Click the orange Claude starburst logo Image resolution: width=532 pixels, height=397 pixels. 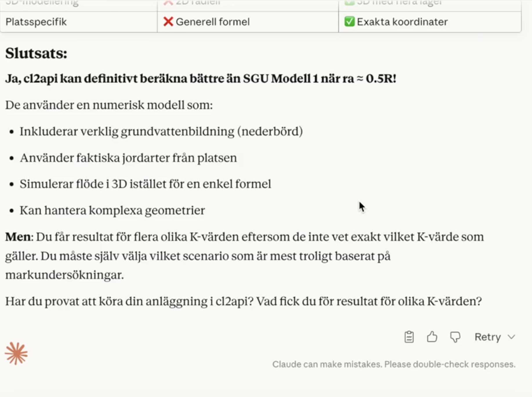coord(16,354)
